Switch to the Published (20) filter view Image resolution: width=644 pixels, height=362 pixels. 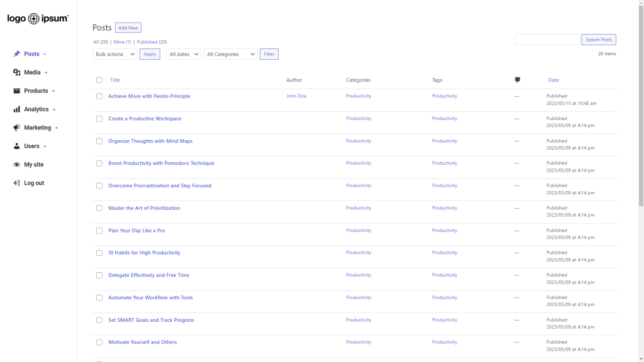152,42
